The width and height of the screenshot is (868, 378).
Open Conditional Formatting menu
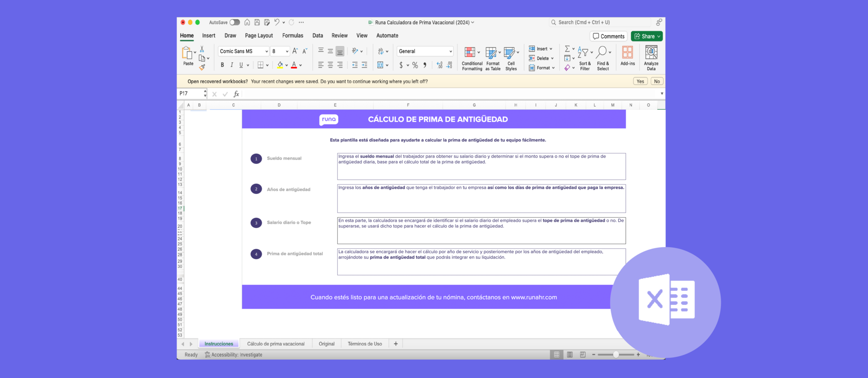pos(472,58)
